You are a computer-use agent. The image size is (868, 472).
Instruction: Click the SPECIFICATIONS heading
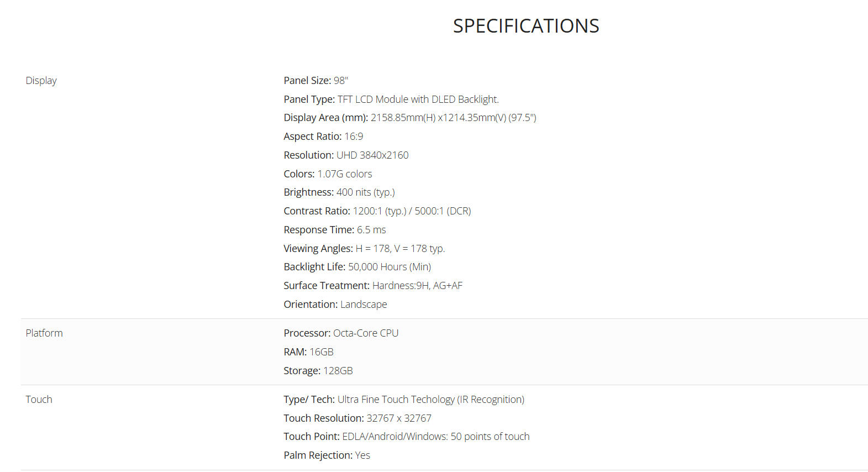click(x=525, y=26)
